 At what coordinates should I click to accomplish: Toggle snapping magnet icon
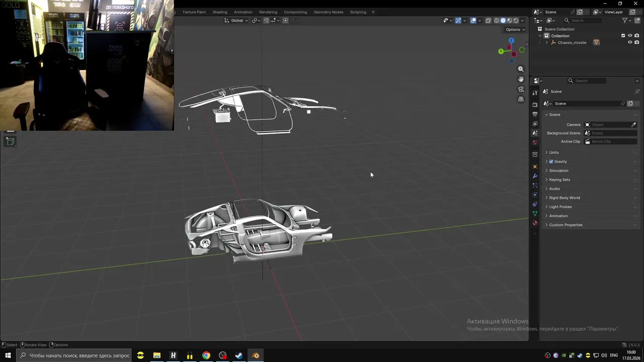click(x=266, y=21)
